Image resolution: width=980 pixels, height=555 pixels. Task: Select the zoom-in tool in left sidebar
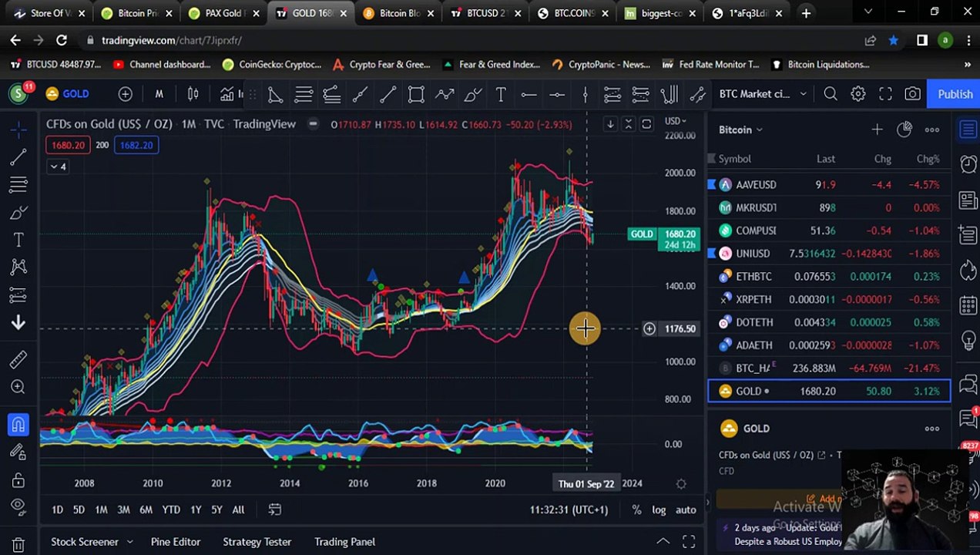[18, 387]
